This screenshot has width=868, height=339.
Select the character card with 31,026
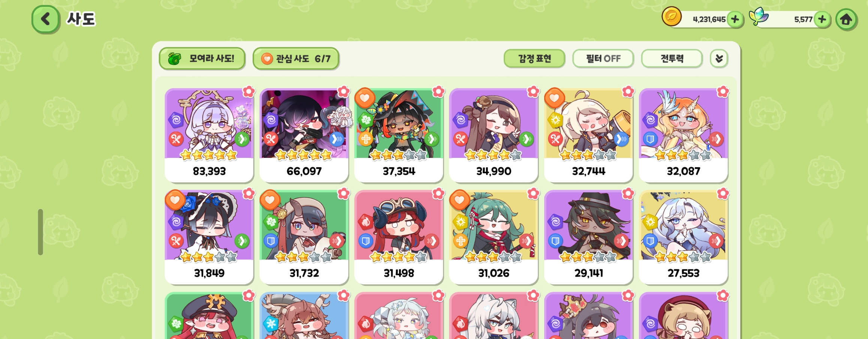point(494,237)
